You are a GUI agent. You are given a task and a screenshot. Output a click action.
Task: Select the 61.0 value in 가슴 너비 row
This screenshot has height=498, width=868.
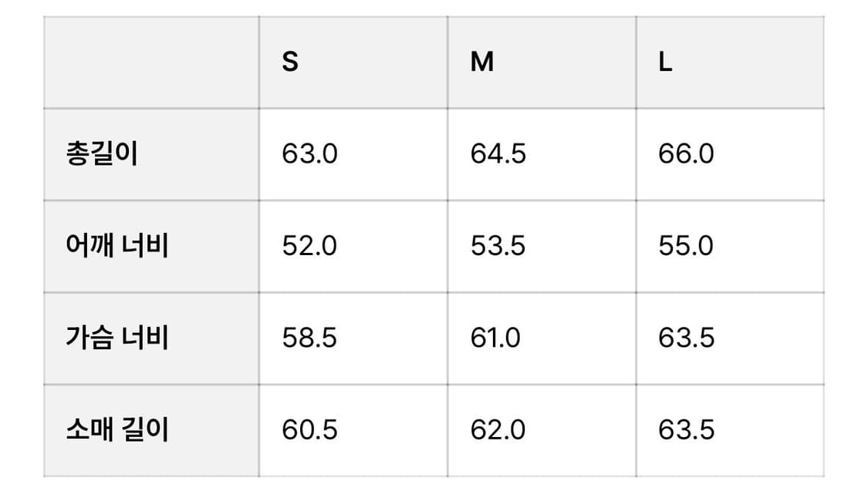click(x=495, y=338)
